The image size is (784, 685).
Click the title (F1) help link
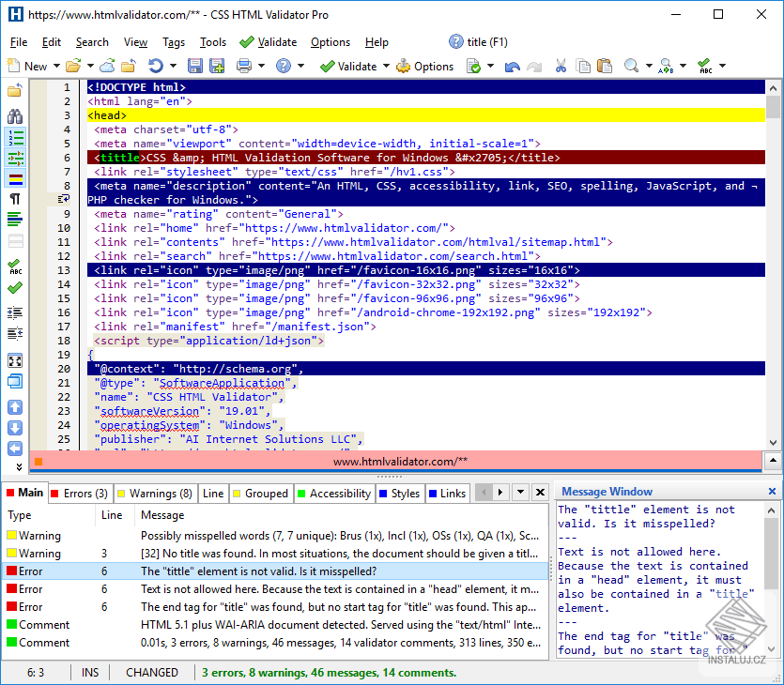click(x=479, y=42)
